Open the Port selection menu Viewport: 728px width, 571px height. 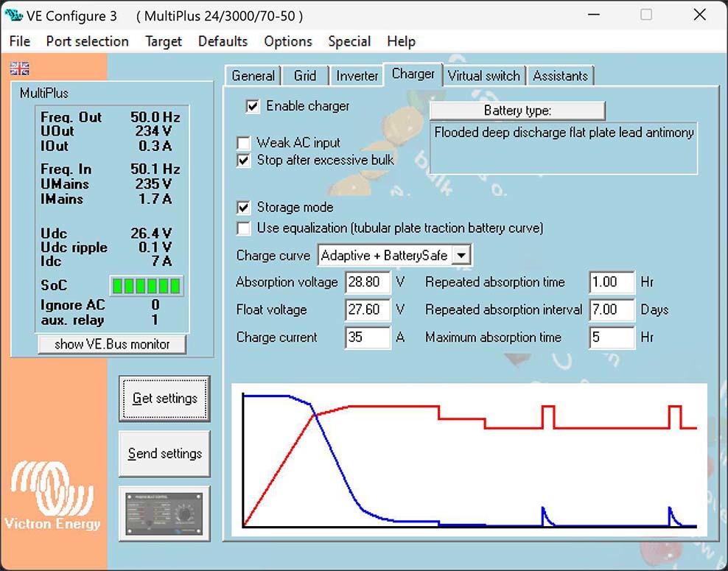[87, 41]
